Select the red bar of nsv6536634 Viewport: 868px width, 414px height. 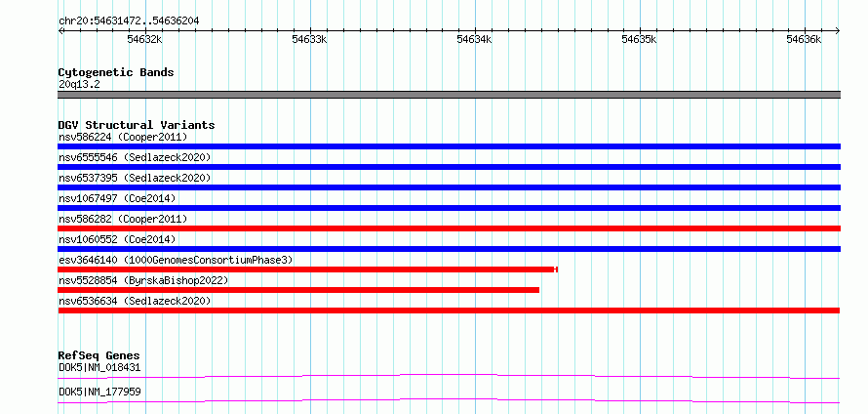[x=449, y=310]
